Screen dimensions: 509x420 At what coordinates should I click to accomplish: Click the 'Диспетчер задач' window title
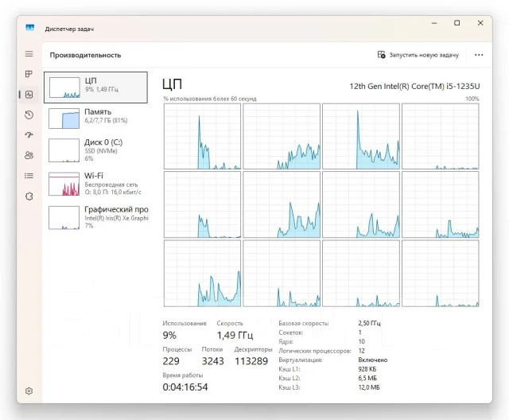(x=69, y=29)
